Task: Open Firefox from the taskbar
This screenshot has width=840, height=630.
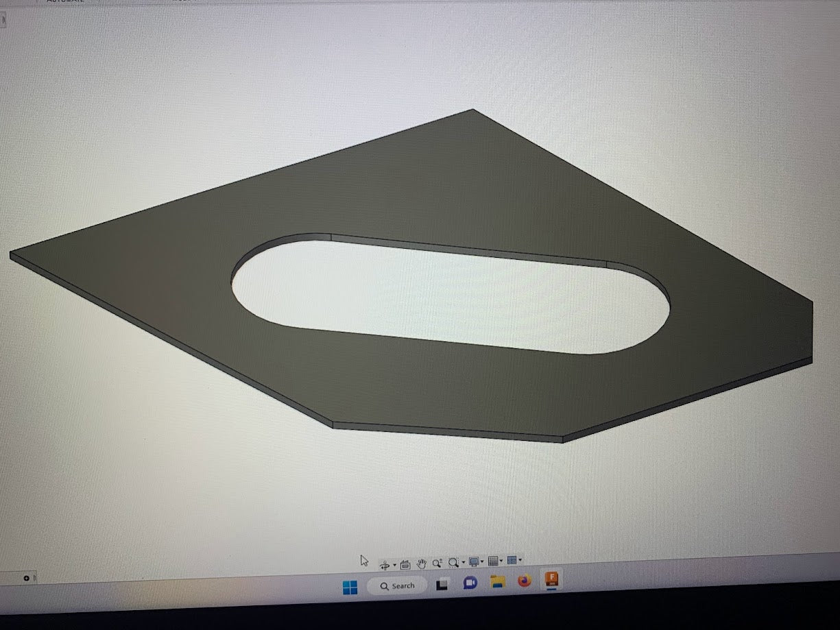Action: coord(525,581)
